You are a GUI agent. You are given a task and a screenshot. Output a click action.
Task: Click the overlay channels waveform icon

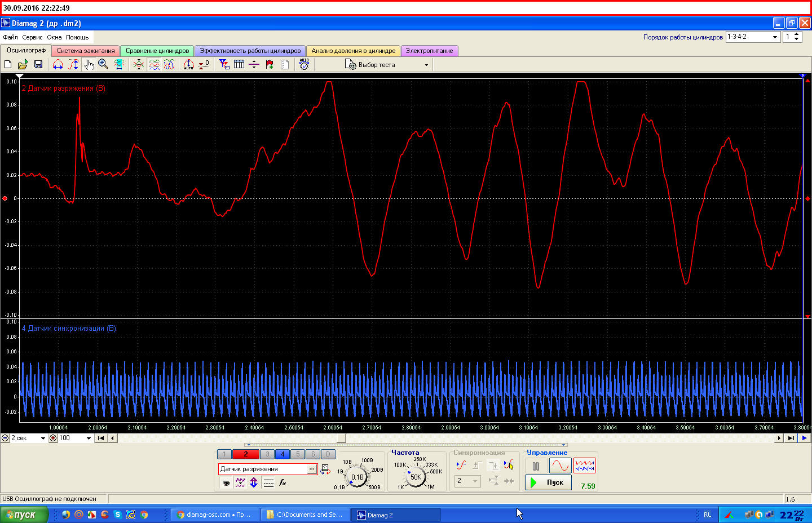point(139,64)
